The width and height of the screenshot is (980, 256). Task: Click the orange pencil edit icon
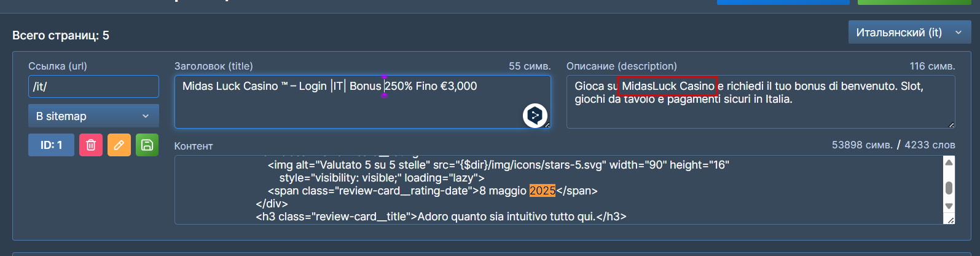coord(119,145)
